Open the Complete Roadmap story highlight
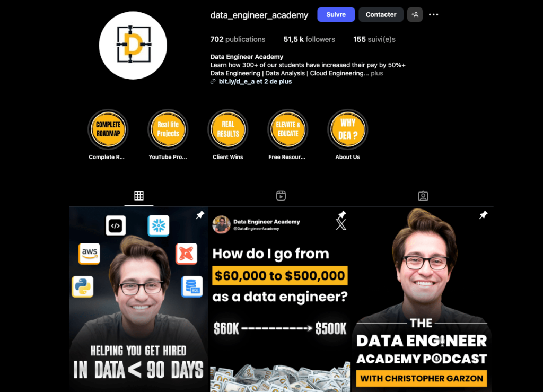543x392 pixels. coord(108,129)
